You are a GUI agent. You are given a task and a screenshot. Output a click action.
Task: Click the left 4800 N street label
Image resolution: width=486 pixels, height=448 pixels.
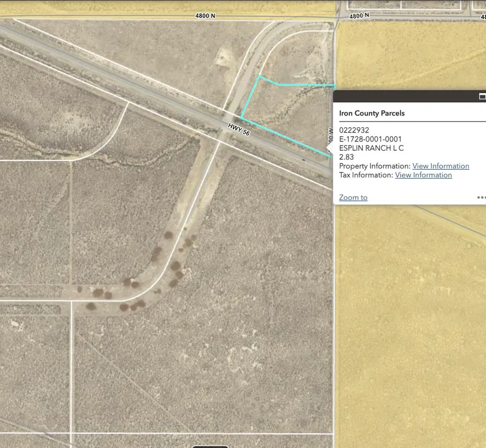pos(205,16)
